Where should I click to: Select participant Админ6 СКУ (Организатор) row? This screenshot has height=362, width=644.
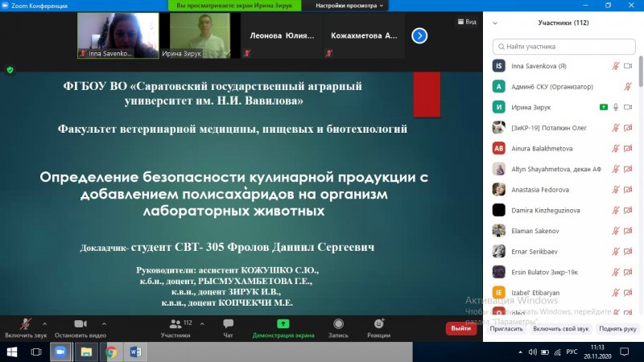click(562, 87)
